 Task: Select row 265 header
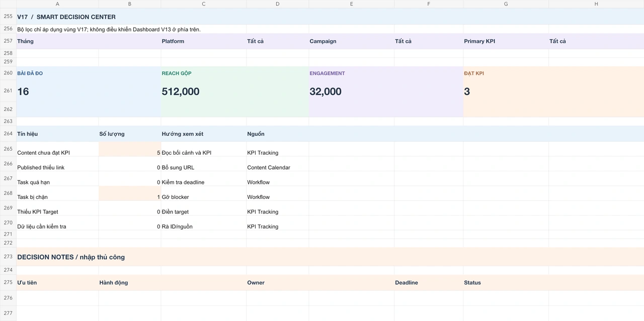point(8,149)
